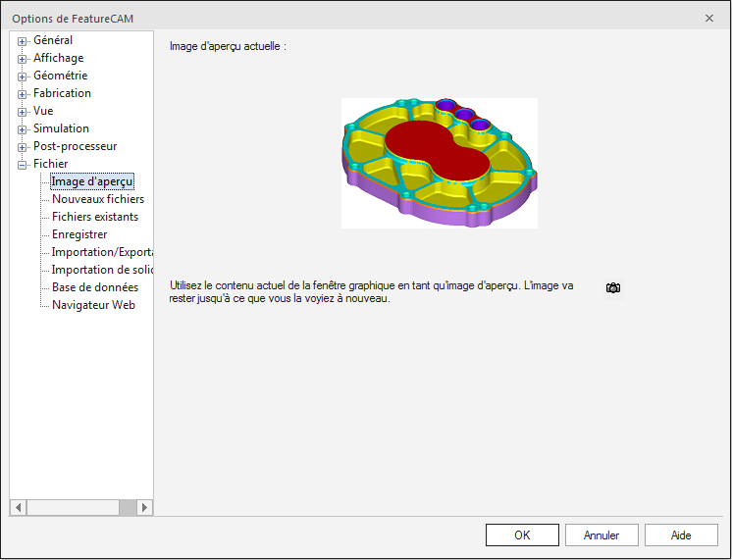732x560 pixels.
Task: Select Fichier category label
Action: tap(50, 164)
